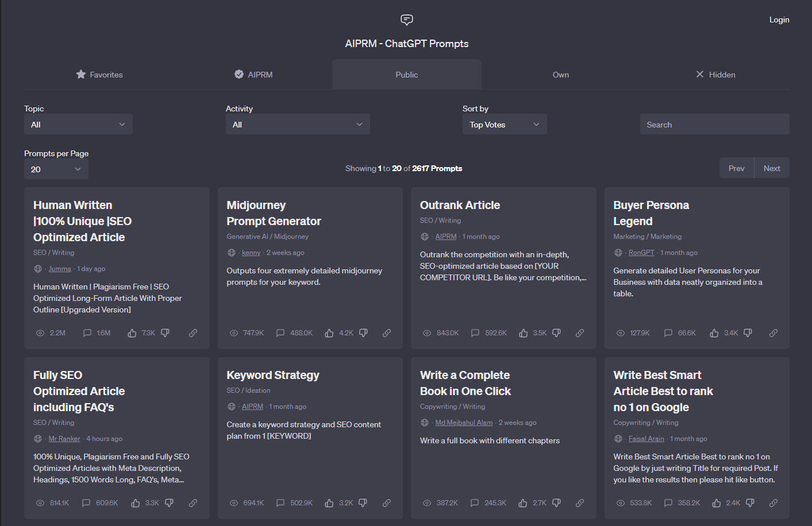Screen dimensions: 812x526
Task: Open author kenny's profile link
Action: click(x=251, y=253)
